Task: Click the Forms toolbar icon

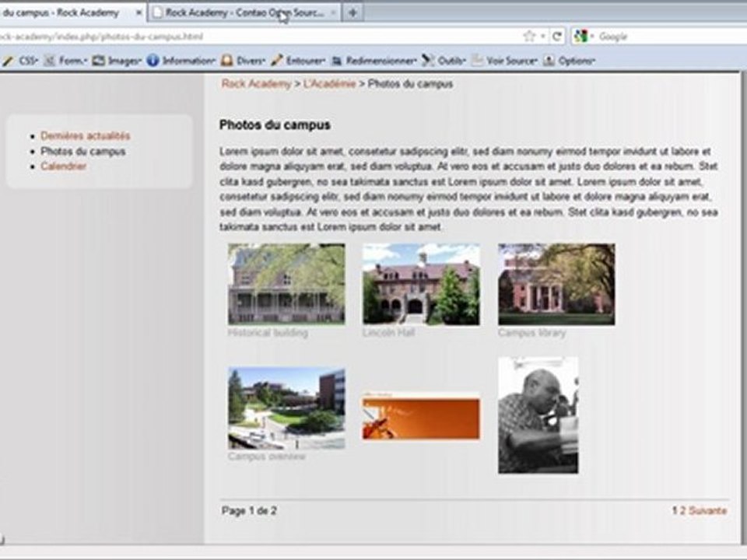Action: 48,61
